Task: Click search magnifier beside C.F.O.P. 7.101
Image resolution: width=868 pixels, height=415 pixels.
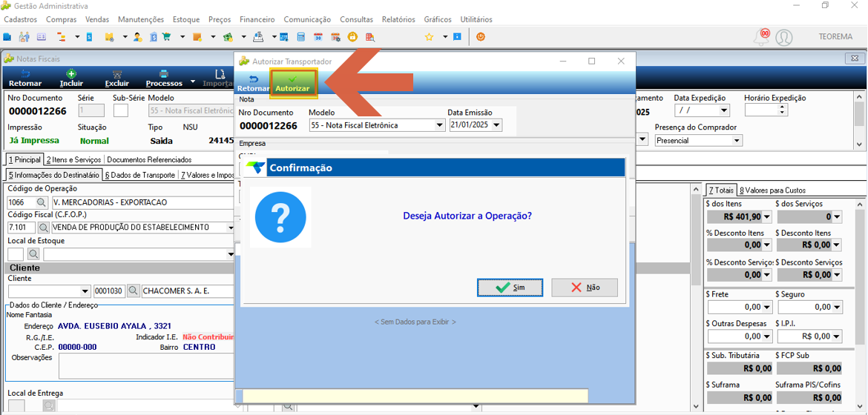Action: pos(43,227)
